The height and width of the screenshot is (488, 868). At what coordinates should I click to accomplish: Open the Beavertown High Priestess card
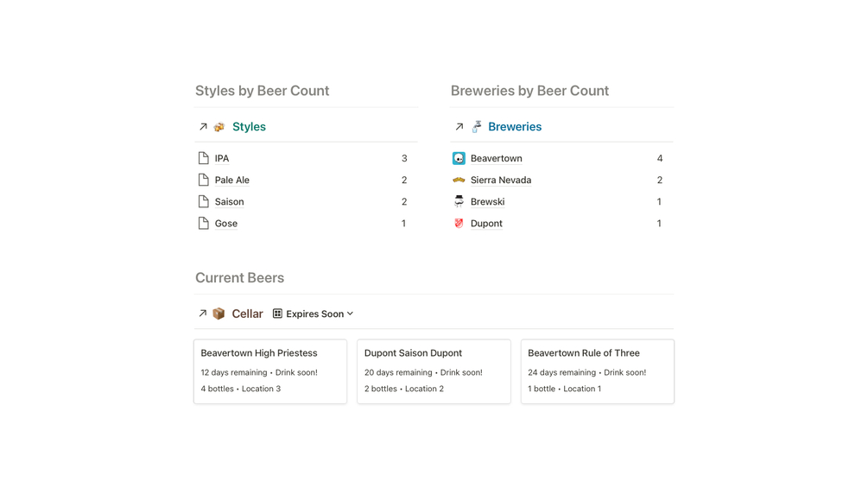click(270, 371)
